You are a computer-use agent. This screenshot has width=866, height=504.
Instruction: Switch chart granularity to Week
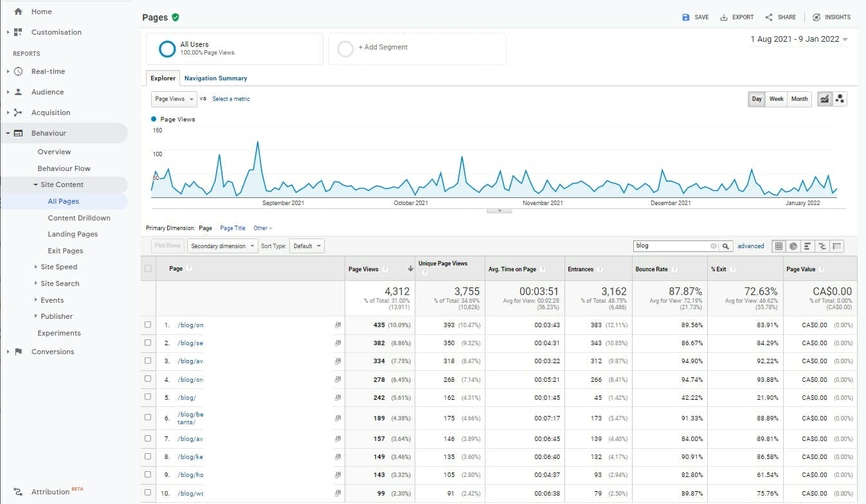tap(776, 98)
